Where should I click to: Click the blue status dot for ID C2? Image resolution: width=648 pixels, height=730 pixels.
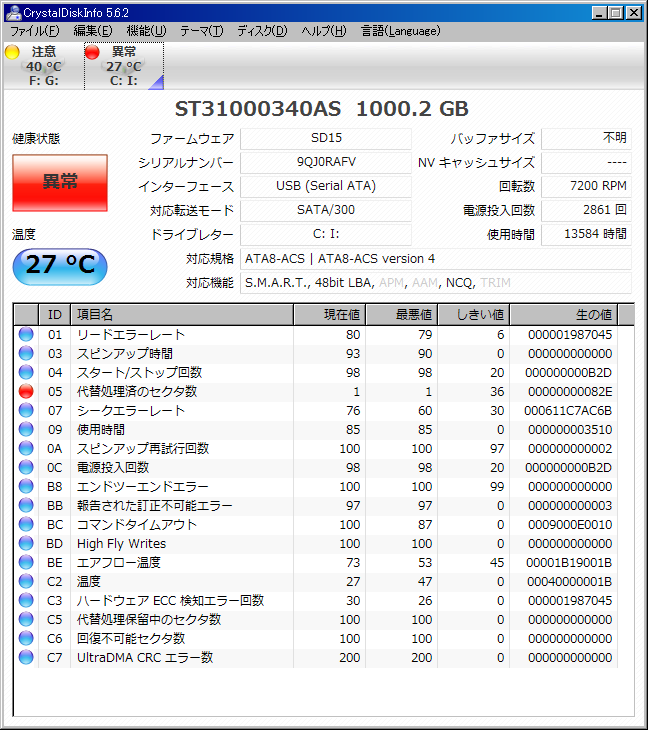[x=26, y=581]
